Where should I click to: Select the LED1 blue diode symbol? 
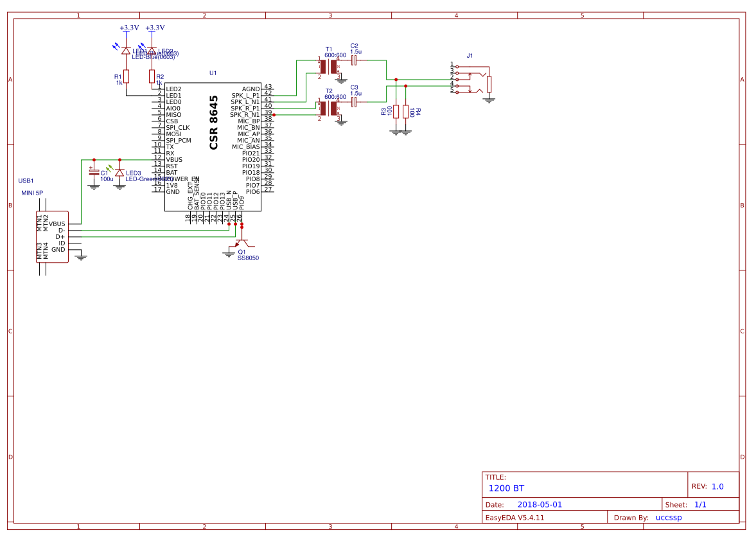pyautogui.click(x=126, y=51)
